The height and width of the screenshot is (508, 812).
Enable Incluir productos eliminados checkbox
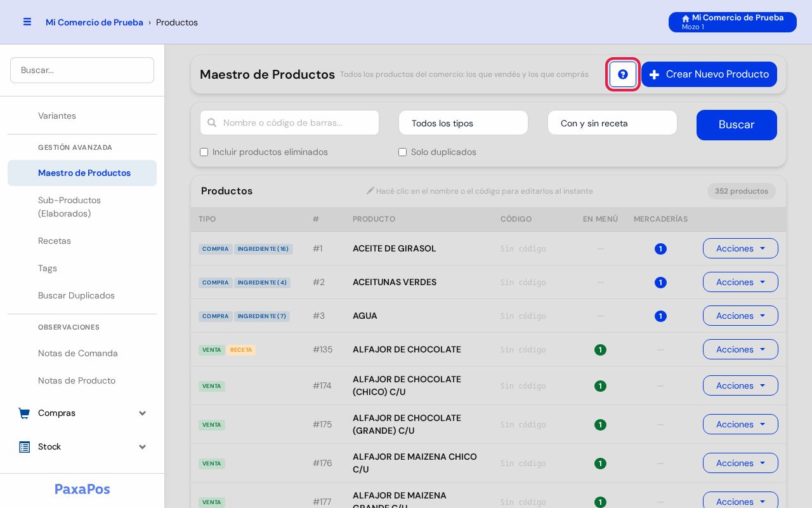(204, 152)
